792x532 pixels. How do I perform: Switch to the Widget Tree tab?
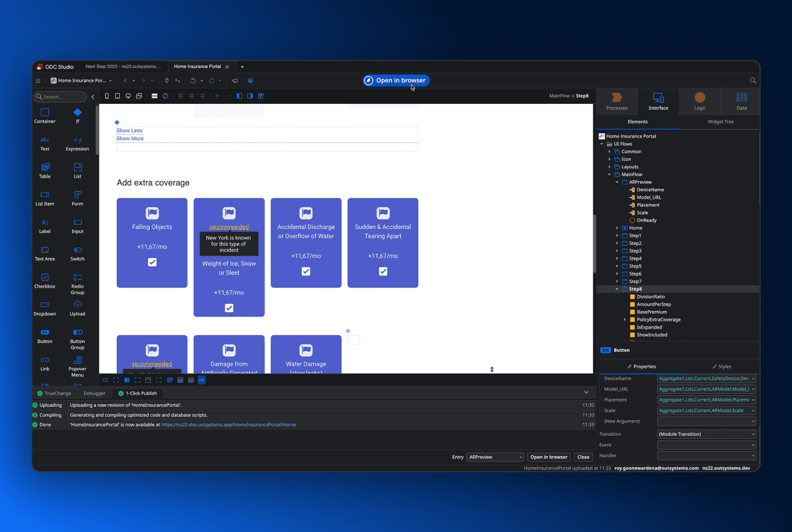tap(720, 122)
